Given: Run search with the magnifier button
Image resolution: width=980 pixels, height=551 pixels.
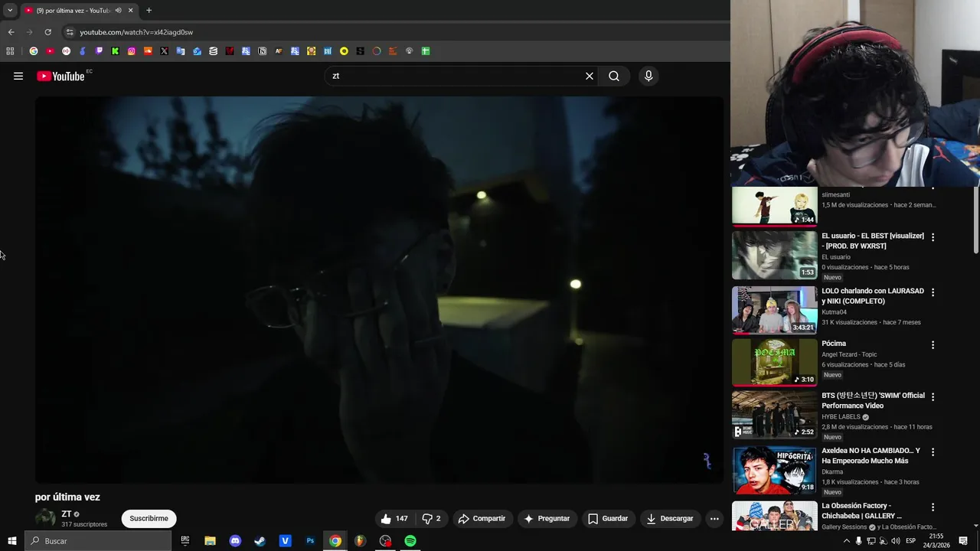Looking at the screenshot, I should [x=614, y=76].
